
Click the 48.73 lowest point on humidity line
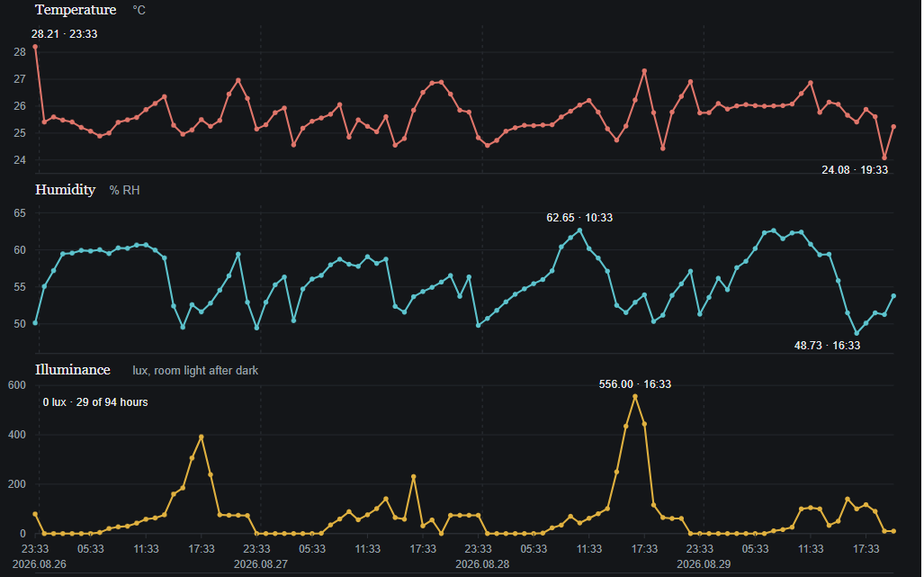(x=857, y=333)
